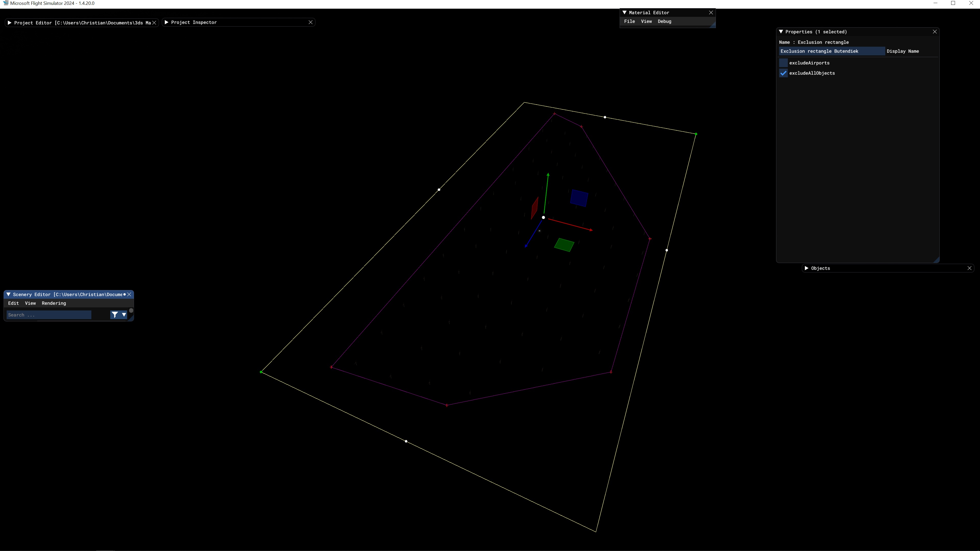Close the Properties panel

pos(935,32)
